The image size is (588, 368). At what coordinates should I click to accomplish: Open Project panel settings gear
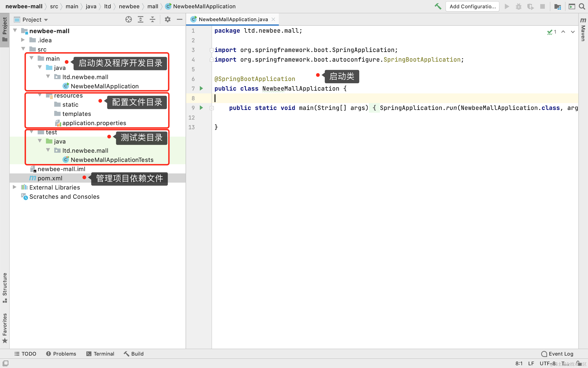pos(168,20)
